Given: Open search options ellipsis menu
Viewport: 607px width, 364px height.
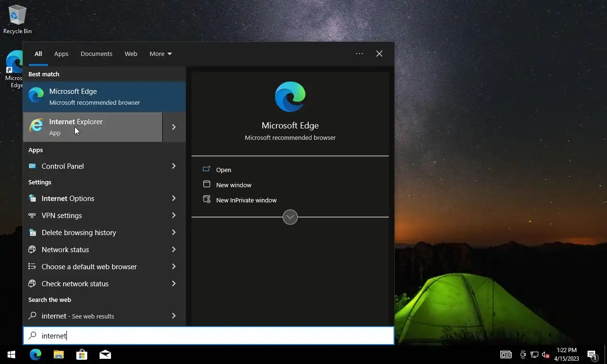Looking at the screenshot, I should tap(359, 54).
